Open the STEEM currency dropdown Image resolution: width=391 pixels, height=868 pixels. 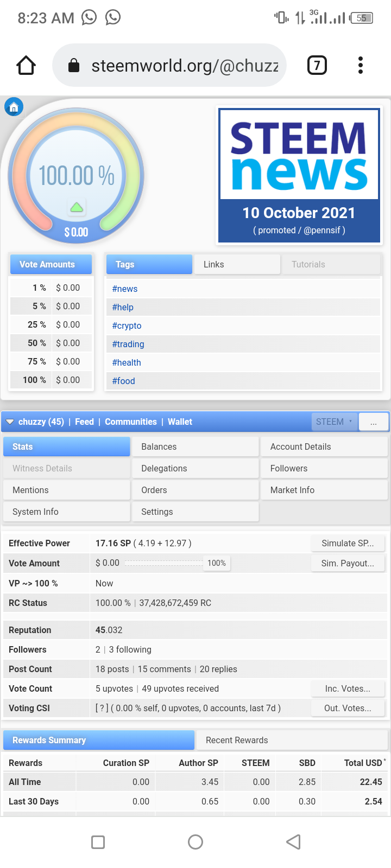click(x=335, y=422)
